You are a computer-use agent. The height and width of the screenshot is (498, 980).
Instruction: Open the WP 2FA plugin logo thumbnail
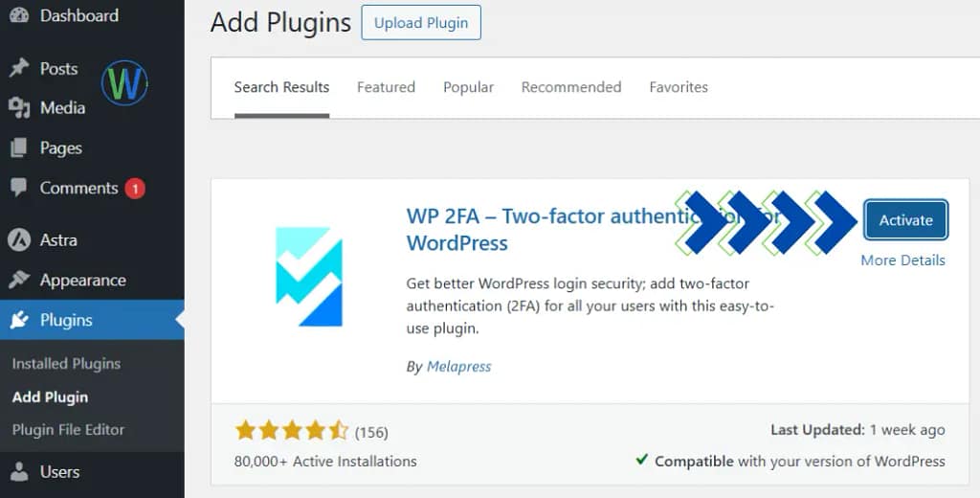pos(308,277)
